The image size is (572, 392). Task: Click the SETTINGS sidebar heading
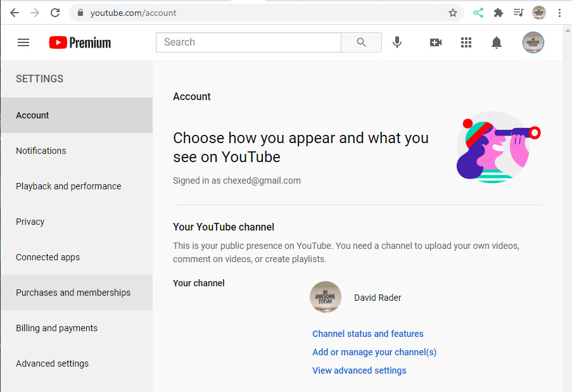pyautogui.click(x=39, y=79)
